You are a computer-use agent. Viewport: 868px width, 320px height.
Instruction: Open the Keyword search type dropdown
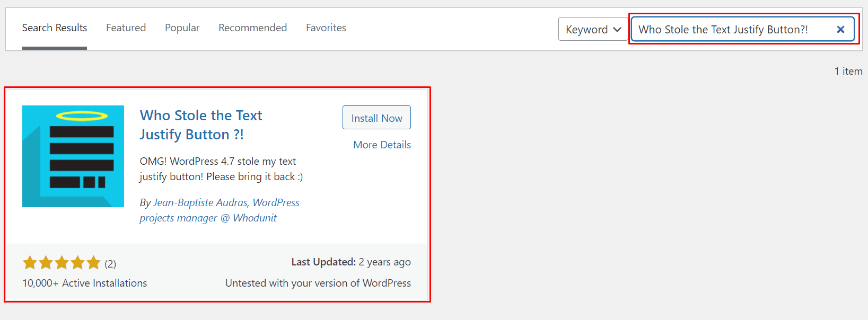592,29
